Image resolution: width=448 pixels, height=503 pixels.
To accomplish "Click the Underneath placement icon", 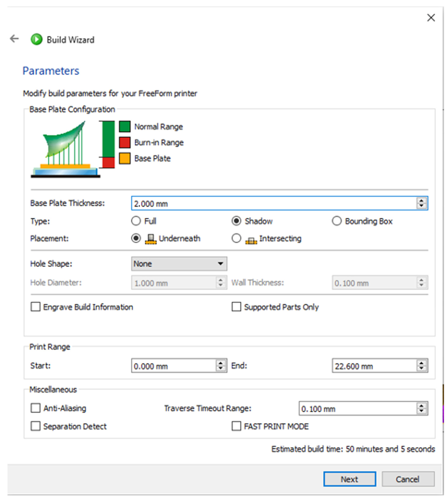I will pyautogui.click(x=151, y=239).
